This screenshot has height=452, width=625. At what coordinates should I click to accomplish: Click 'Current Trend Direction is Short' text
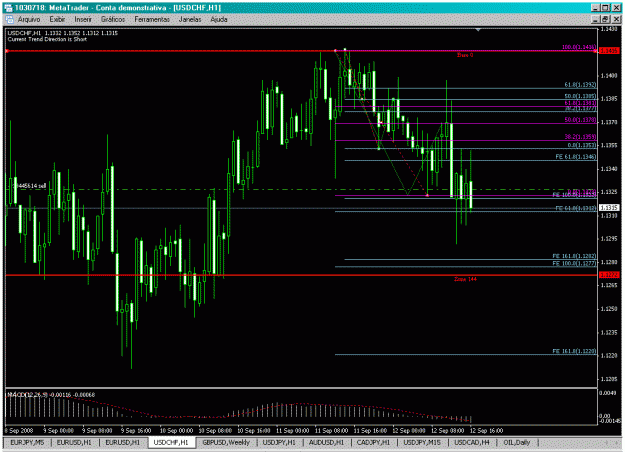pyautogui.click(x=47, y=39)
